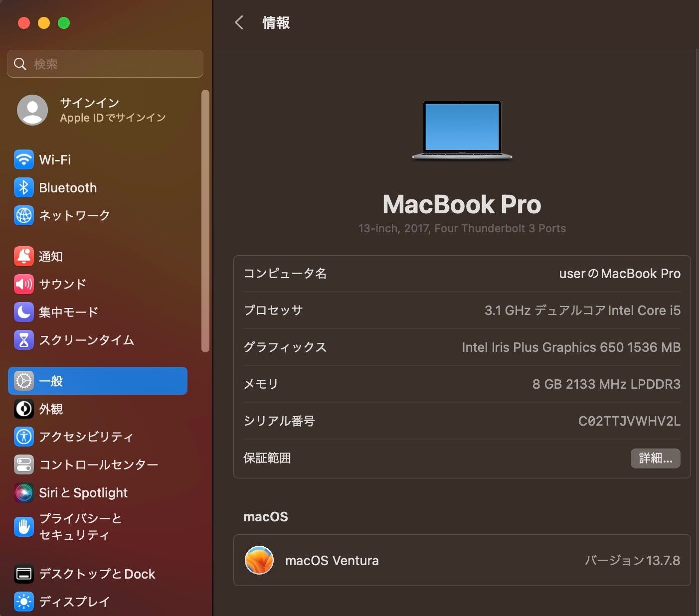Viewport: 699px width, 616px height.
Task: Click the Wi-Fi icon in sidebar
Action: pos(24,160)
